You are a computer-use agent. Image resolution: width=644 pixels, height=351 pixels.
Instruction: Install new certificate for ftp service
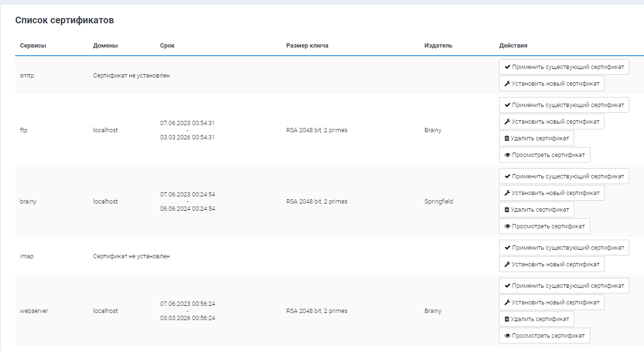551,122
